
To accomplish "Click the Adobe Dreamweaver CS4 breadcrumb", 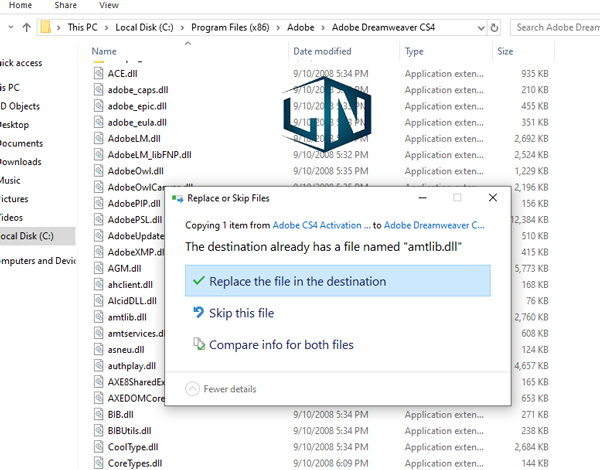I will [x=383, y=28].
